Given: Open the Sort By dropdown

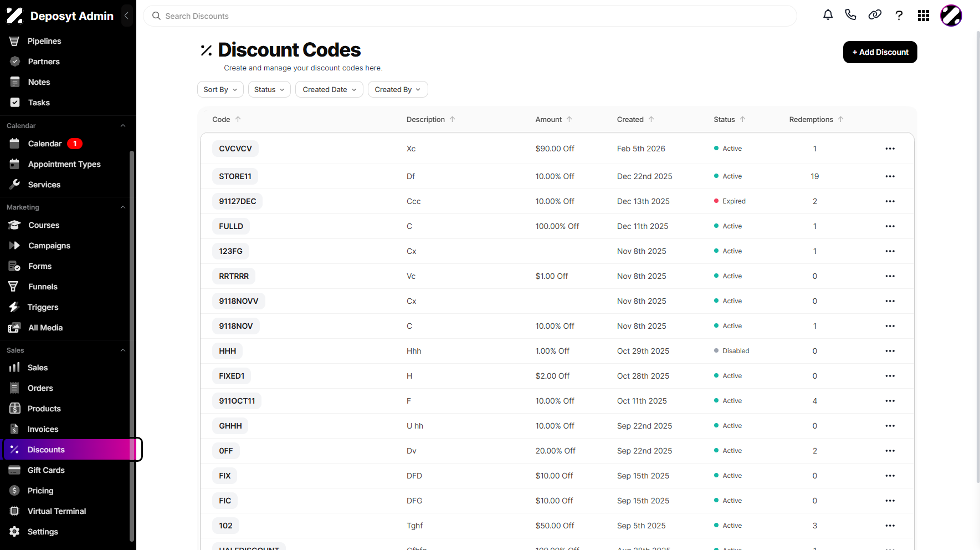Looking at the screenshot, I should (220, 89).
